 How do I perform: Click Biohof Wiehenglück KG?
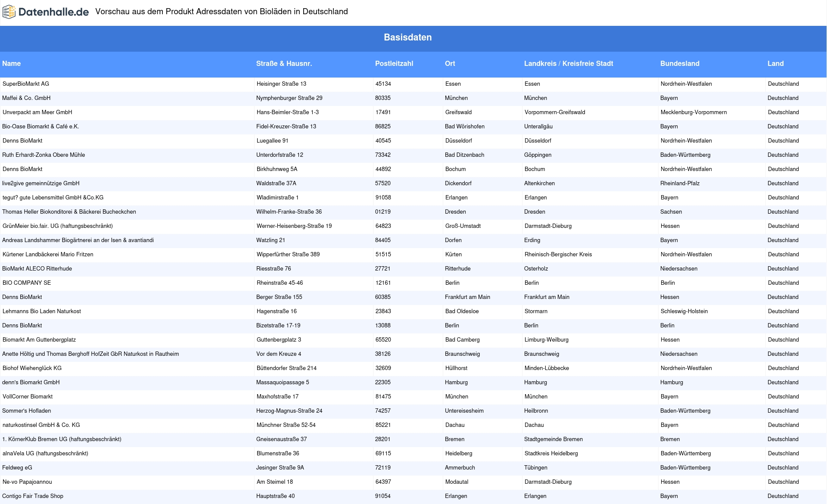[32, 368]
